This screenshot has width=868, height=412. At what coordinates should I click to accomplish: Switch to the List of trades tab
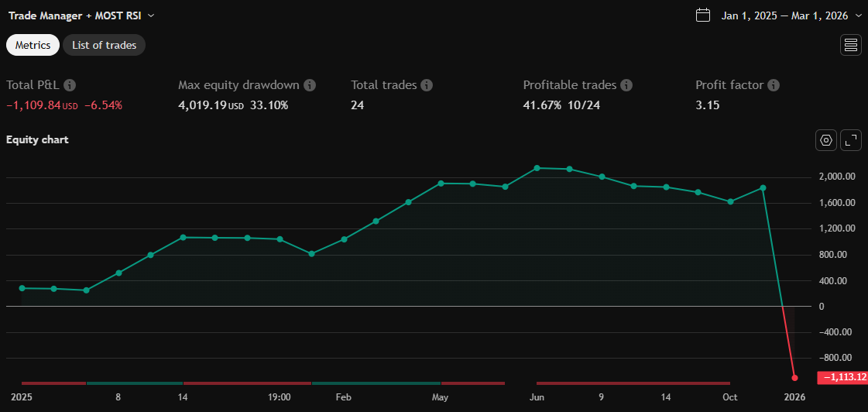(x=104, y=45)
